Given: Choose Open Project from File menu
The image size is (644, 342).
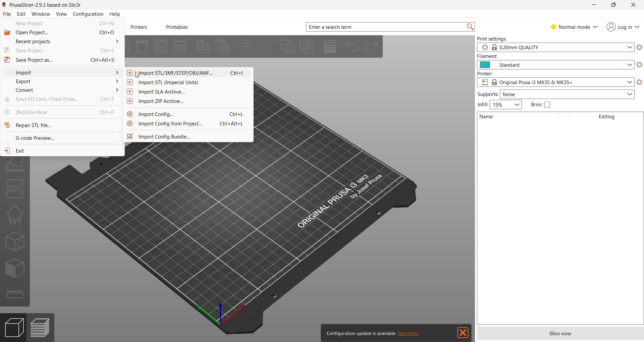Looking at the screenshot, I should click(62, 33).
